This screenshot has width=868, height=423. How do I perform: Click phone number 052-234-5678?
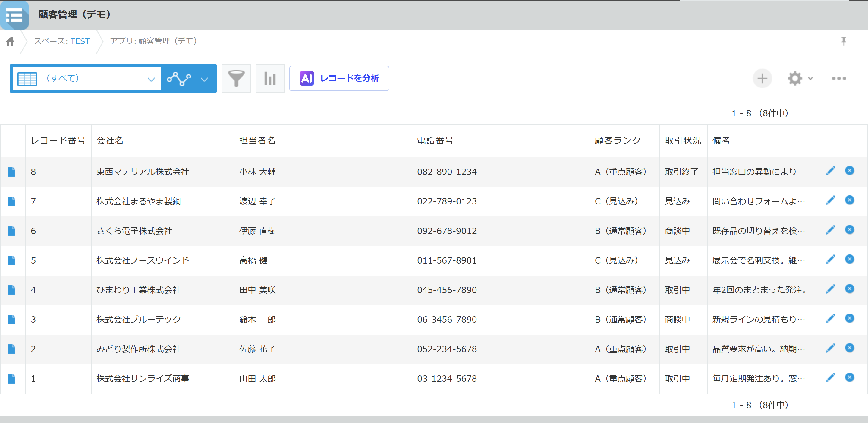[x=447, y=349]
